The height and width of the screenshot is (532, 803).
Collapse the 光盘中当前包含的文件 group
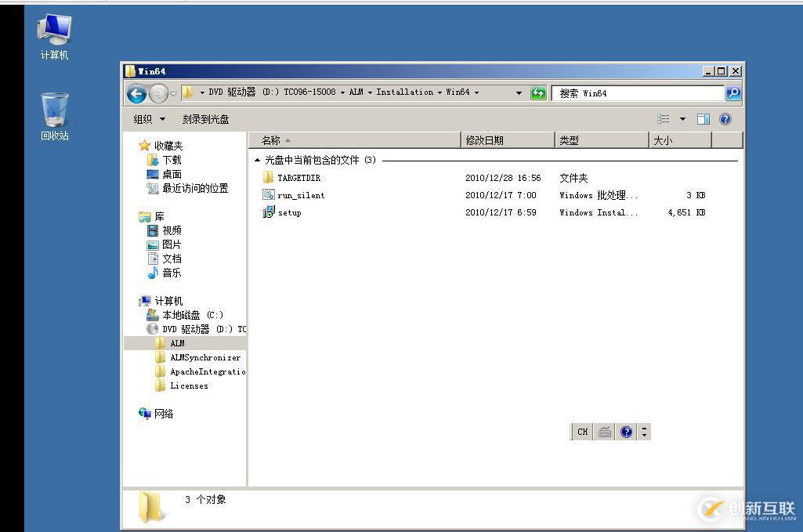(257, 158)
